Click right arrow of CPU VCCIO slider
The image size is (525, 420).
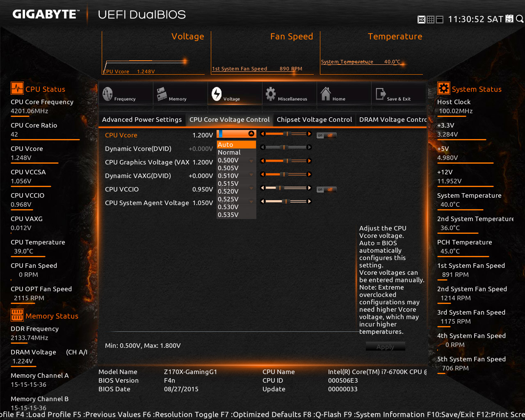tap(310, 188)
